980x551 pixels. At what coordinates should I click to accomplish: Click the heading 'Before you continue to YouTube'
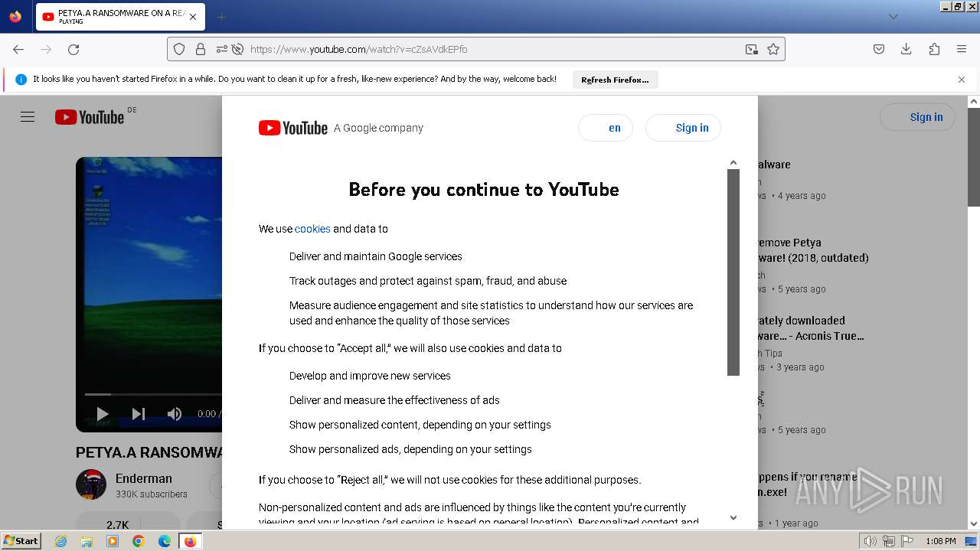pos(484,190)
